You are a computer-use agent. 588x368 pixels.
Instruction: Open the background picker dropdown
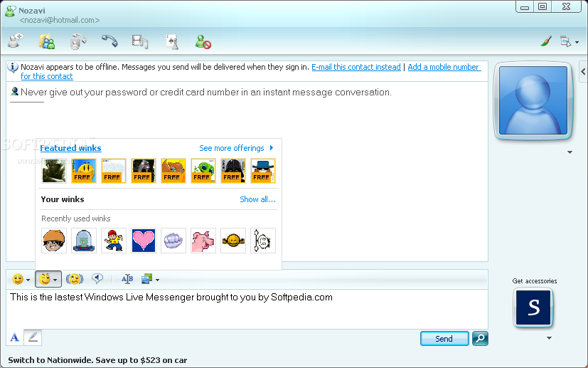coord(150,279)
